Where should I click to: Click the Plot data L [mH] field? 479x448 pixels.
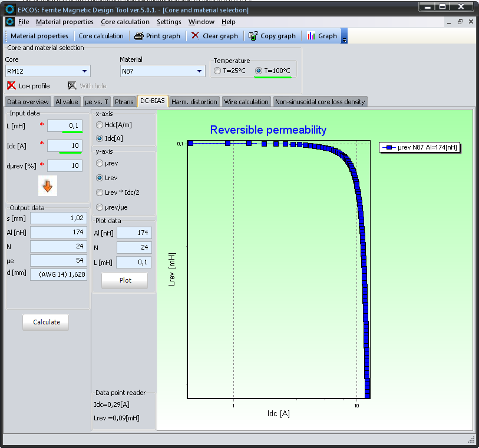[x=134, y=262]
